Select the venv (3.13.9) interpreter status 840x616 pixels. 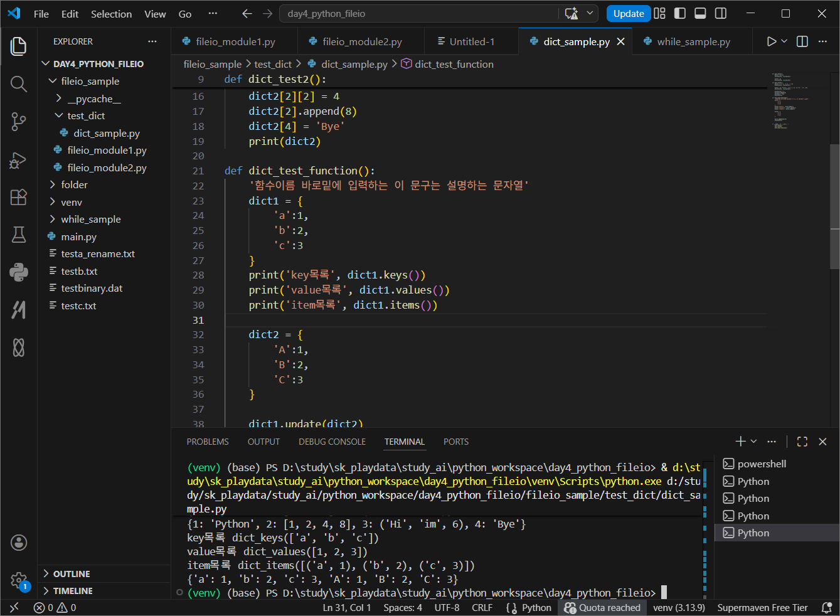679,608
